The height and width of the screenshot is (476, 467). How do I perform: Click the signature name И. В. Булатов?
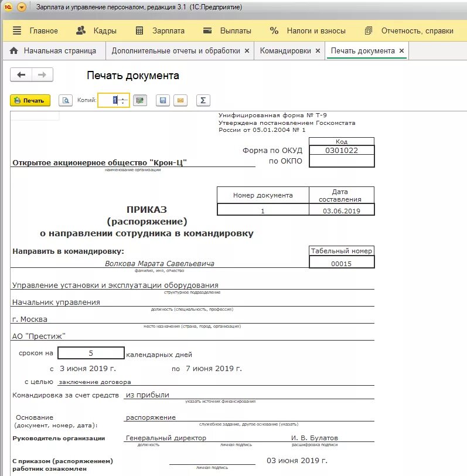315,438
